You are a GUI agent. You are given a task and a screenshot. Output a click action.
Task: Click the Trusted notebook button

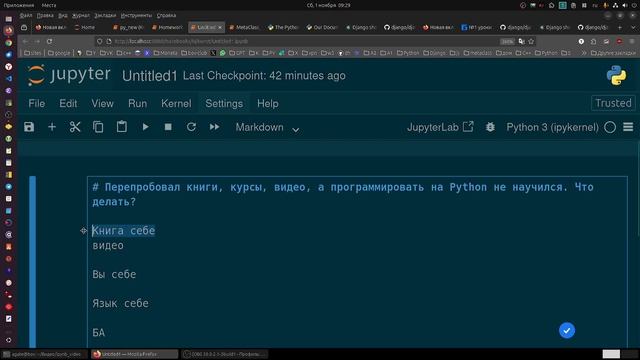coord(613,103)
